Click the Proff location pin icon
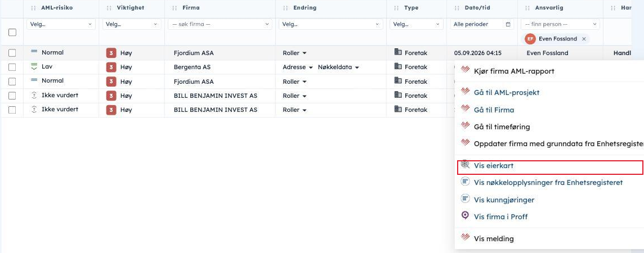644x253 pixels. click(x=465, y=215)
